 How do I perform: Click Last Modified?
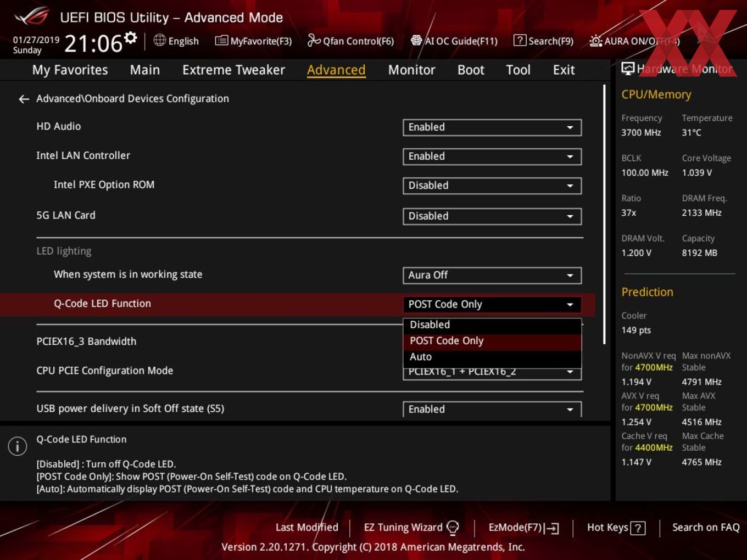(x=306, y=528)
